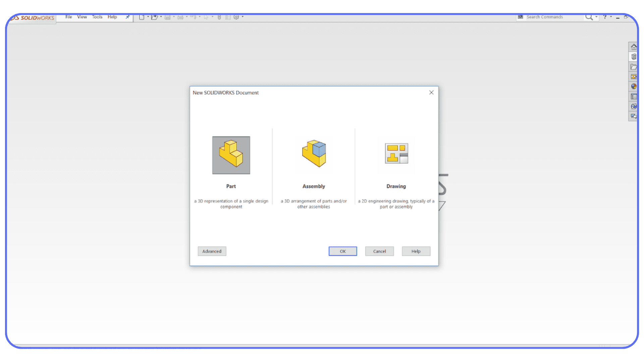
Task: Click the Advanced button
Action: pyautogui.click(x=212, y=251)
